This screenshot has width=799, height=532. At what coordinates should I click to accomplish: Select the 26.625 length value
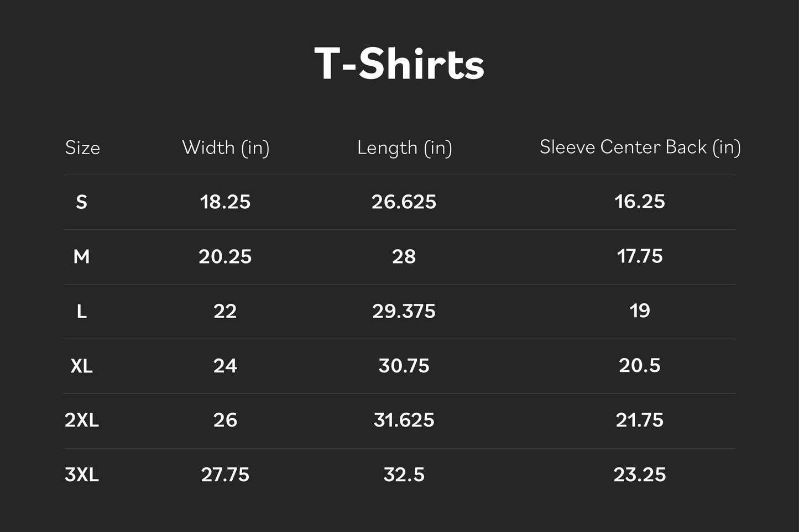click(404, 202)
